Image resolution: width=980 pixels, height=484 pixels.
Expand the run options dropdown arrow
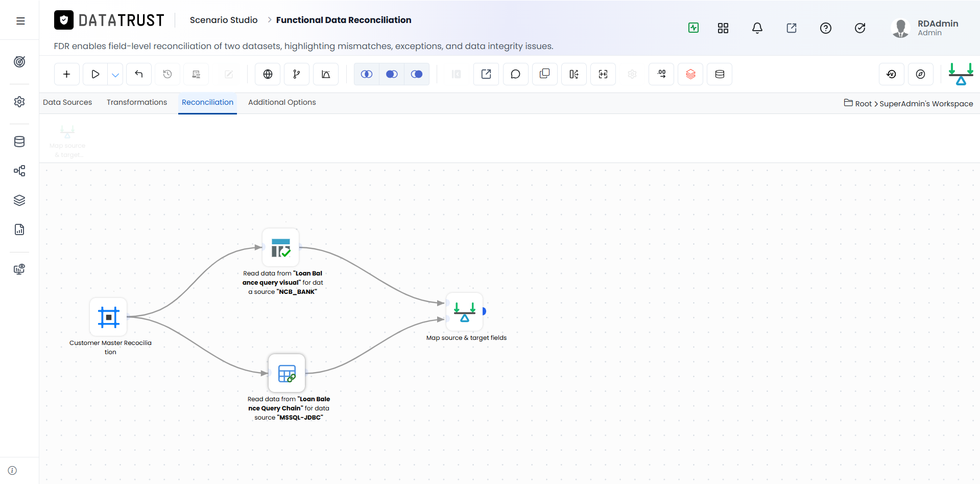(x=115, y=75)
